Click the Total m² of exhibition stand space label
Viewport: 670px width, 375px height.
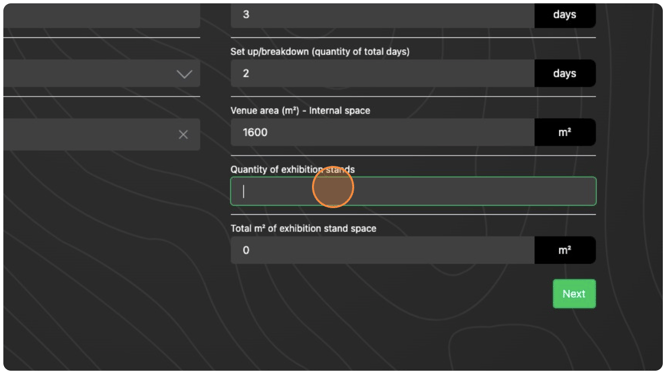click(303, 229)
